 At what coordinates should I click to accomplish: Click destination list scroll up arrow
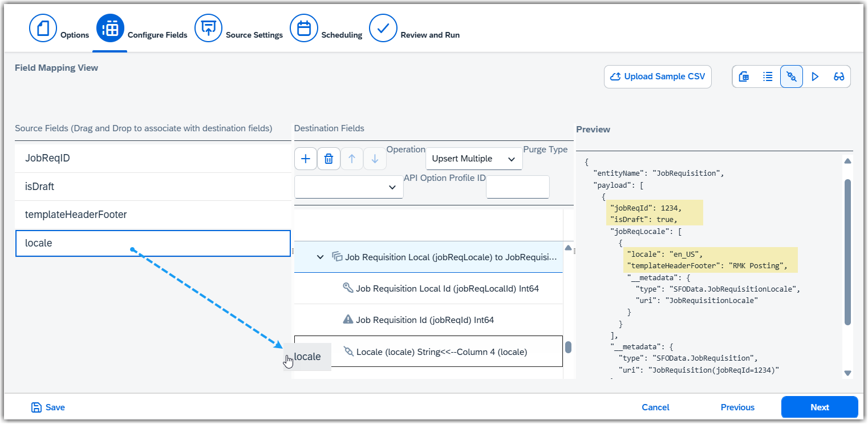tap(568, 248)
